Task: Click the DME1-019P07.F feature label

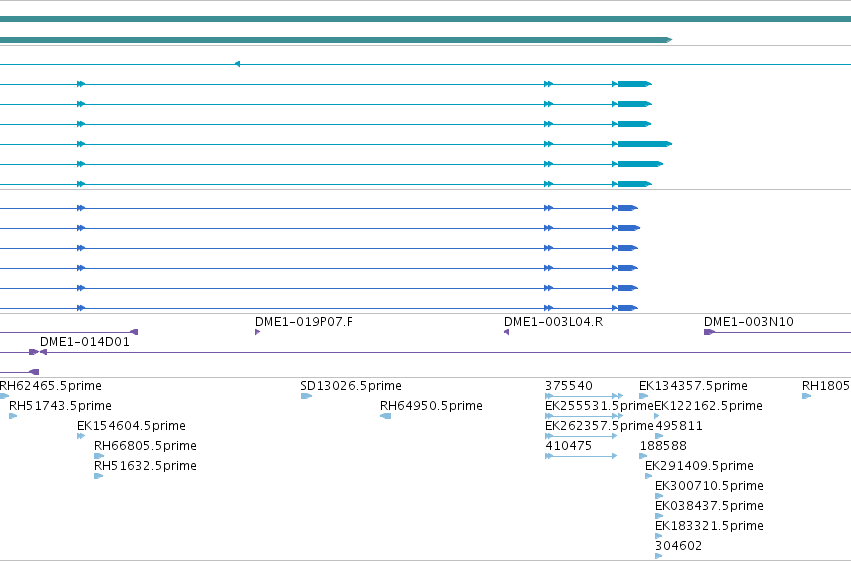Action: pos(303,322)
